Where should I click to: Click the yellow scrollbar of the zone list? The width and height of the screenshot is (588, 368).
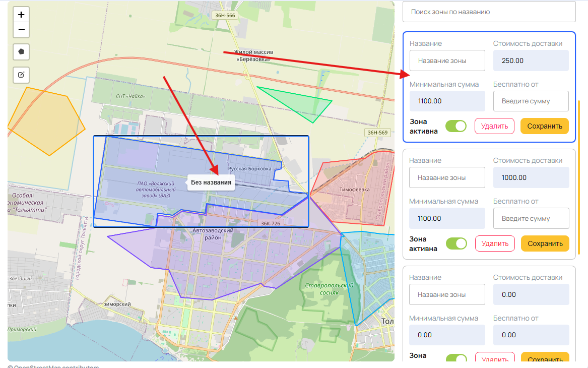(579, 177)
